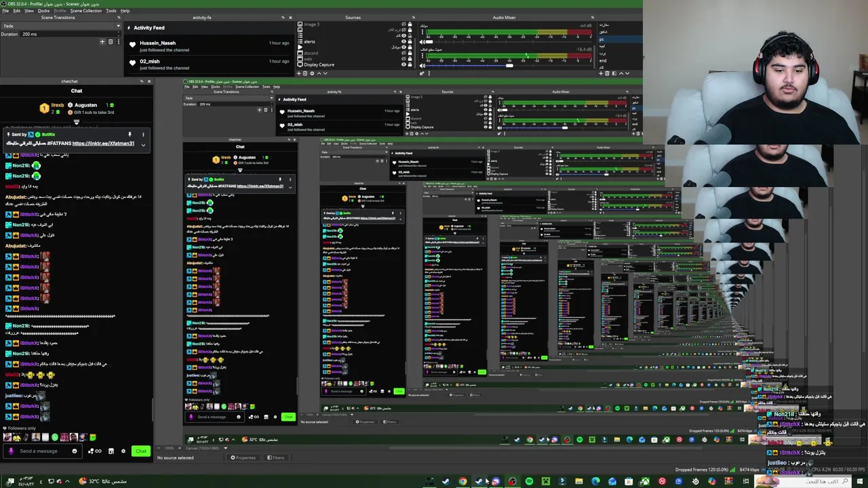This screenshot has width=868, height=488.
Task: Toggle visibility of Image 3 source
Action: coord(403,24)
